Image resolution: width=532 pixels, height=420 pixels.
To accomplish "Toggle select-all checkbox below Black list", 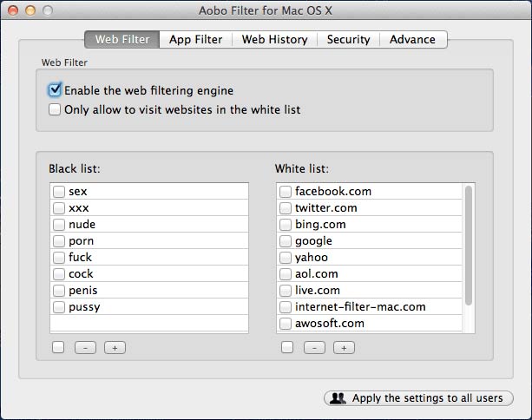I will click(57, 347).
